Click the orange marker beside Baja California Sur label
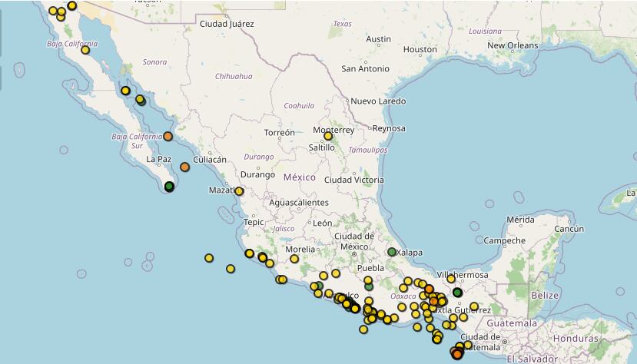The width and height of the screenshot is (637, 364). (x=168, y=137)
